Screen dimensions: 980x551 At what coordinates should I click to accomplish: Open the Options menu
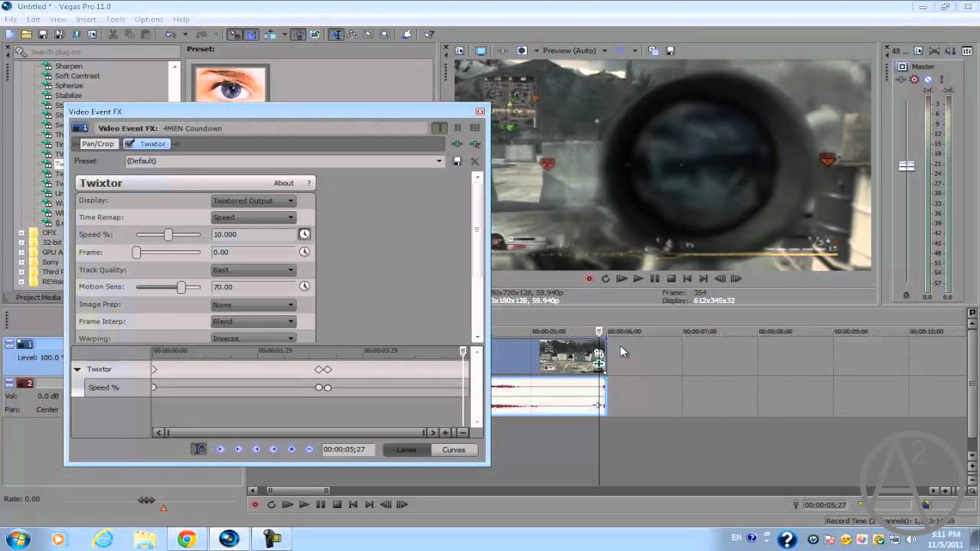tap(149, 19)
